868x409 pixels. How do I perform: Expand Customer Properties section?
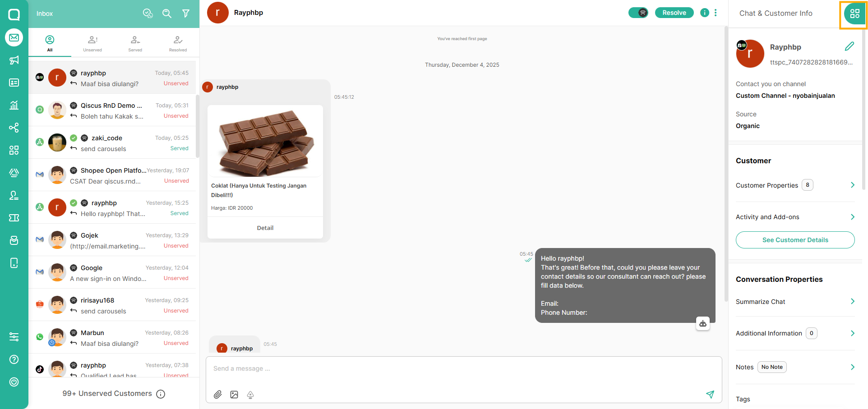pos(852,185)
